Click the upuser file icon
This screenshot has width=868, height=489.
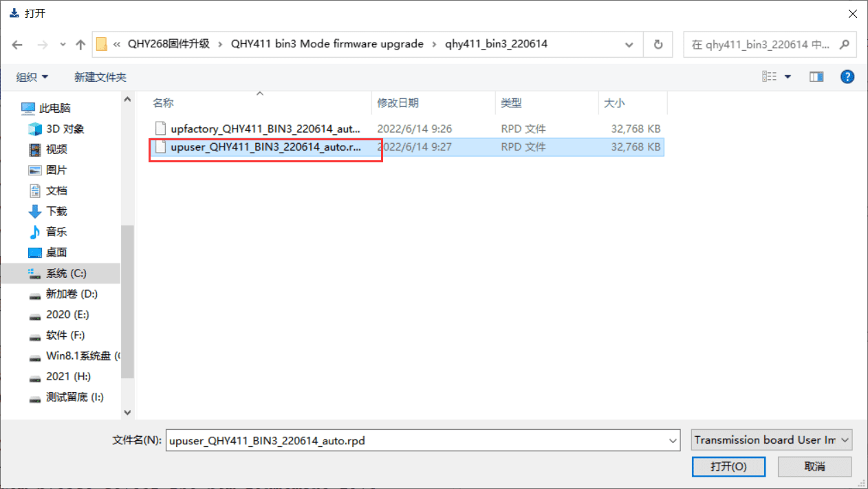pos(160,146)
